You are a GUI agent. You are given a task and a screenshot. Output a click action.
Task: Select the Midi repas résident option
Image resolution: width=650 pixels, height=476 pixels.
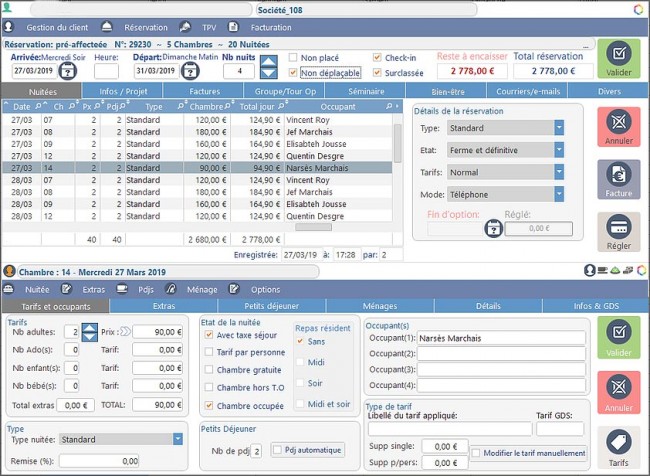(x=300, y=362)
